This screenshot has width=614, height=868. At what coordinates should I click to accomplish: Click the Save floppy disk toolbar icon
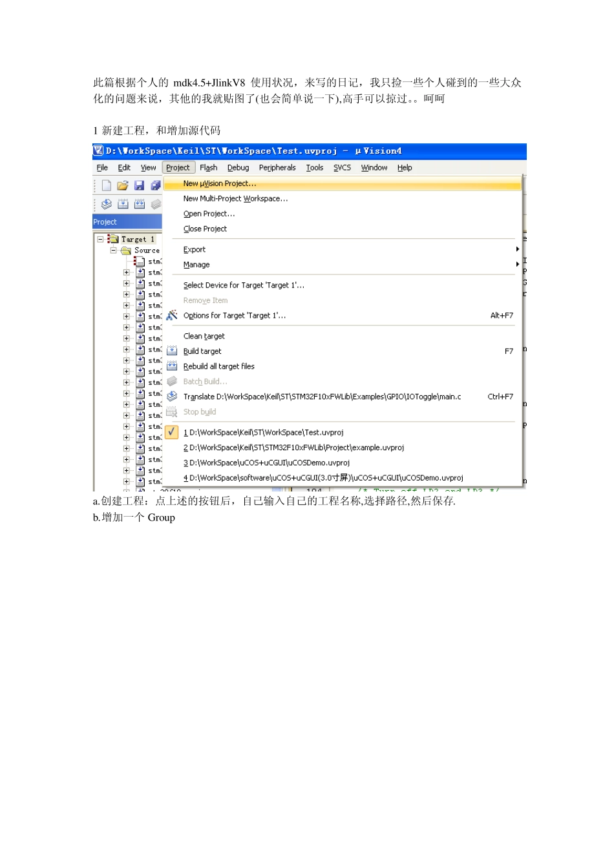(x=139, y=185)
